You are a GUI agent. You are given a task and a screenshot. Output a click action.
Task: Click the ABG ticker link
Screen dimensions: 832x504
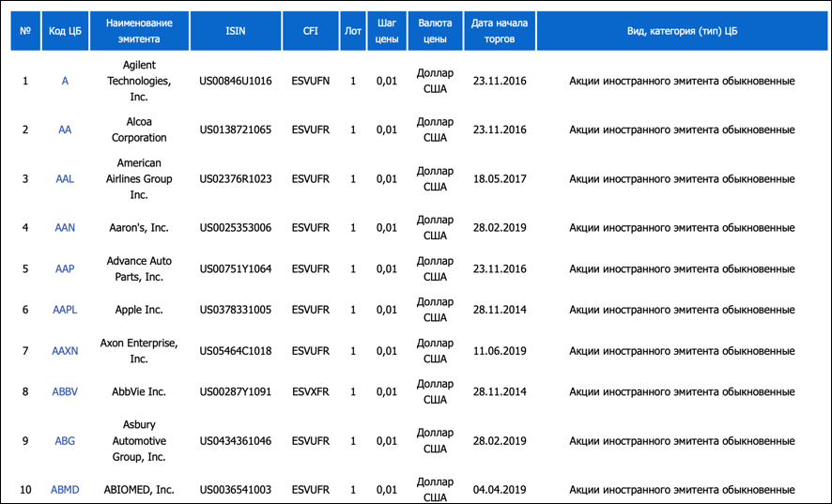click(x=65, y=441)
